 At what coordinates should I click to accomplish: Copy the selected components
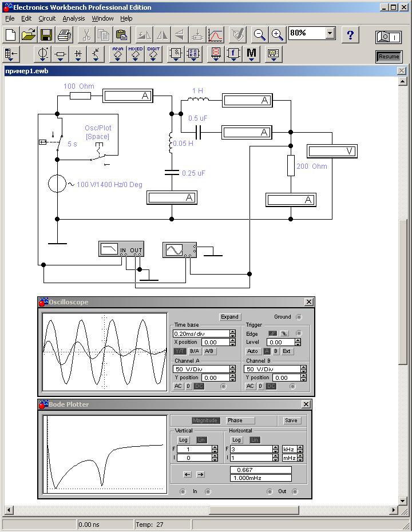click(104, 35)
